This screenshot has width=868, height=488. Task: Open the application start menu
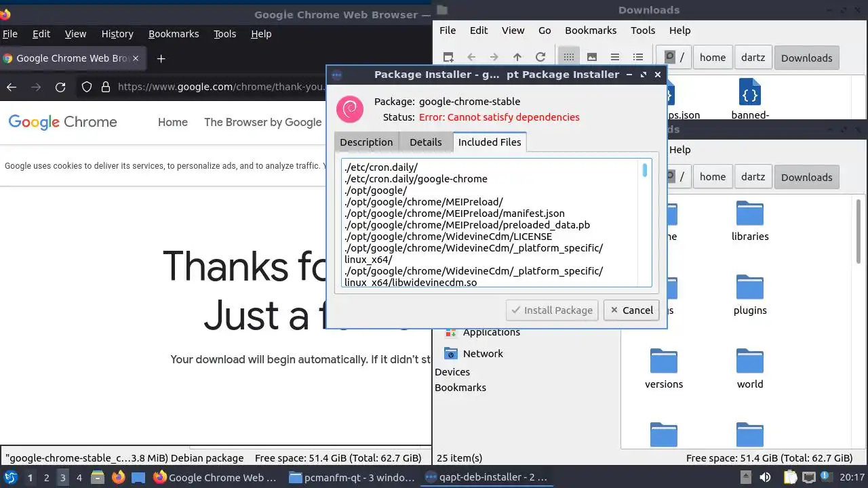point(11,477)
